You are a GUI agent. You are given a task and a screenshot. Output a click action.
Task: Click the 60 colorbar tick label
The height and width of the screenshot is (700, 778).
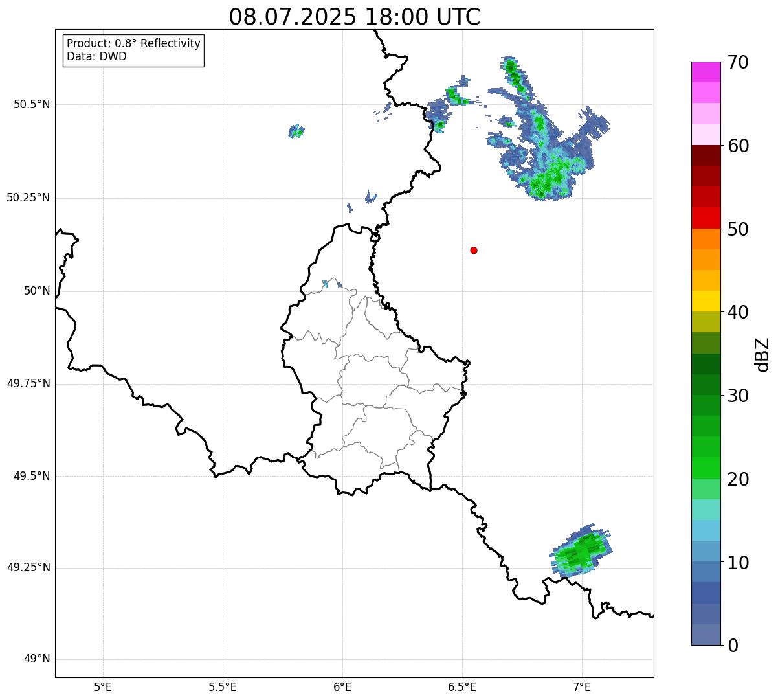point(737,146)
